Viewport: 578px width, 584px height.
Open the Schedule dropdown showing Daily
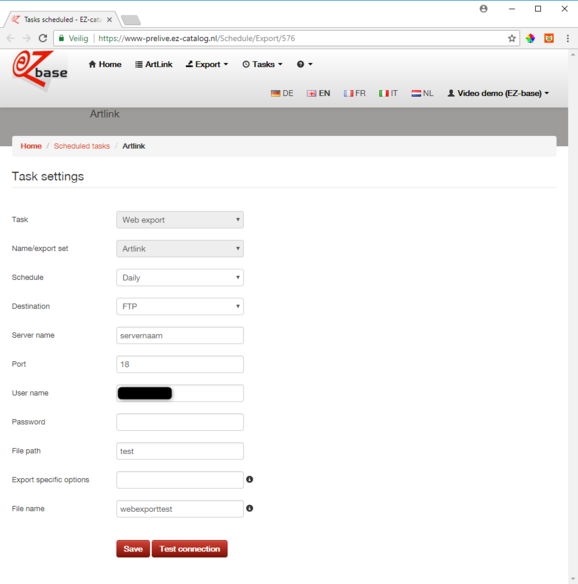[180, 277]
